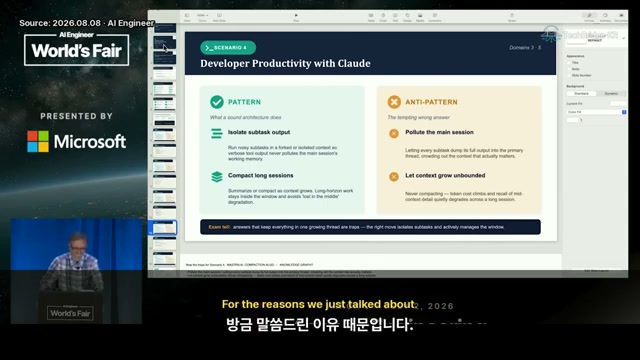
Task: Toggle the Title appearance checkbox
Action: pos(569,62)
